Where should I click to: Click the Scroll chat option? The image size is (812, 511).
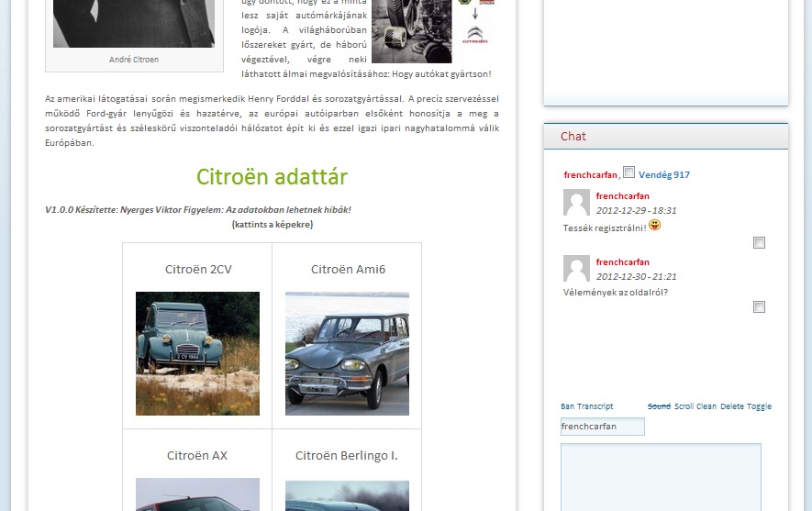click(684, 406)
